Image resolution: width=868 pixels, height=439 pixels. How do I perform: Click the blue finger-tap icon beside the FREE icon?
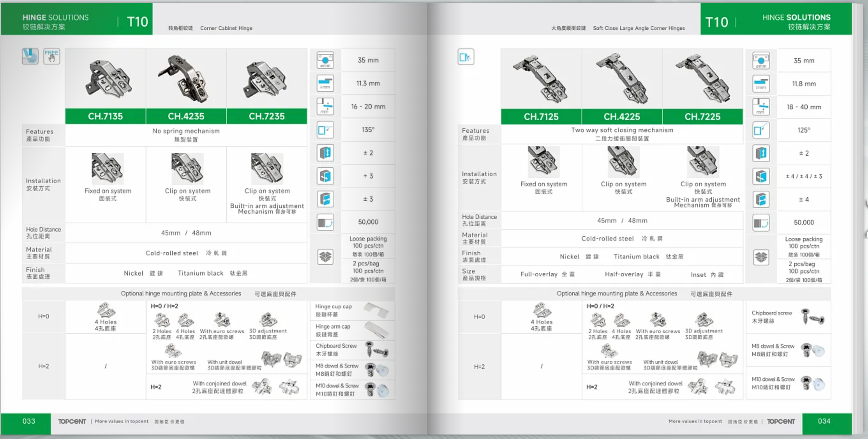(x=30, y=56)
